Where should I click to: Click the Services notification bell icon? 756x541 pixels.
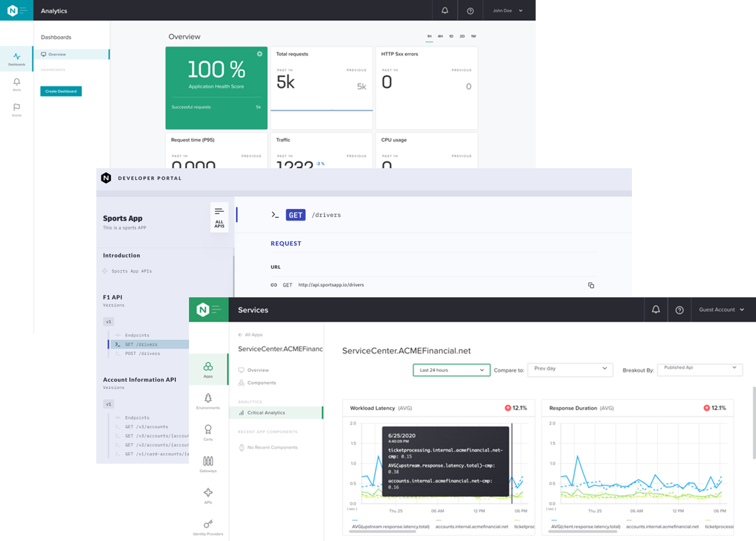pyautogui.click(x=656, y=310)
